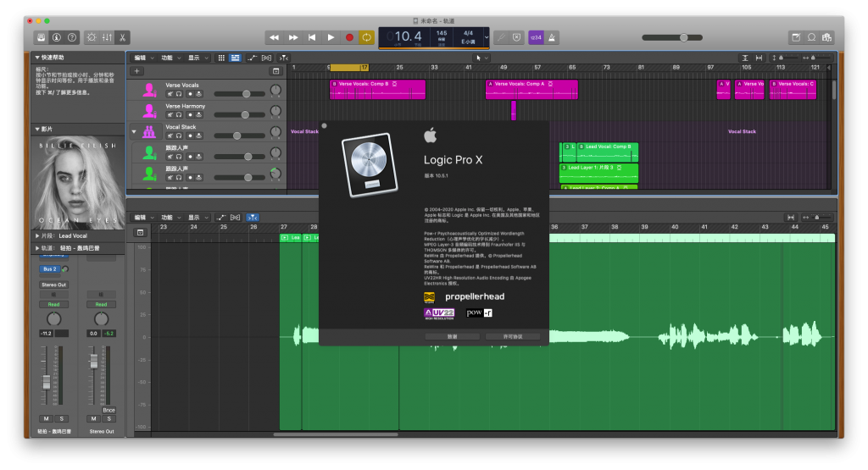
Task: Click the Verse Harmony track icon
Action: (x=149, y=111)
